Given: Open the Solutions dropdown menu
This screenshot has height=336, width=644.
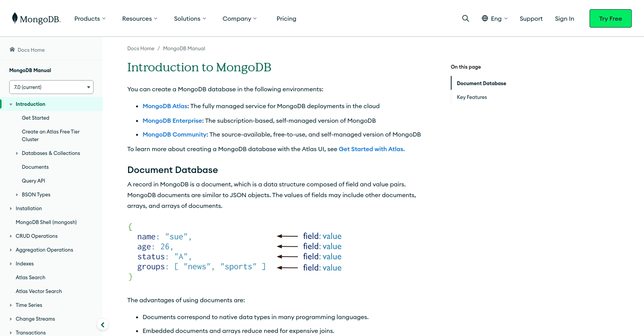Looking at the screenshot, I should [x=190, y=18].
